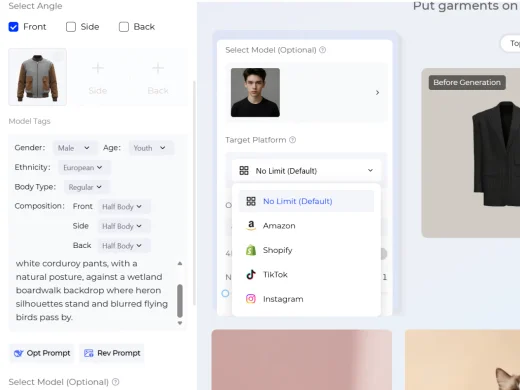Click the help icon beside Select Model in card
The image size is (520, 390).
[322, 50]
